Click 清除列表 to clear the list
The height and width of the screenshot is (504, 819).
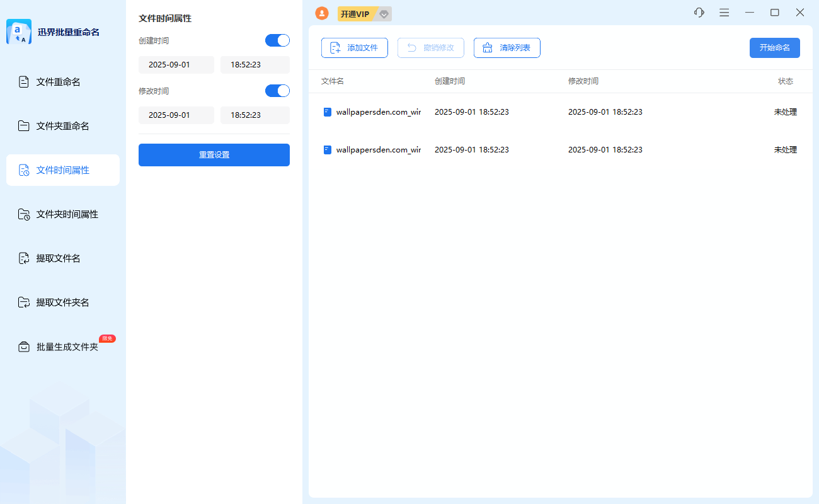tap(507, 47)
